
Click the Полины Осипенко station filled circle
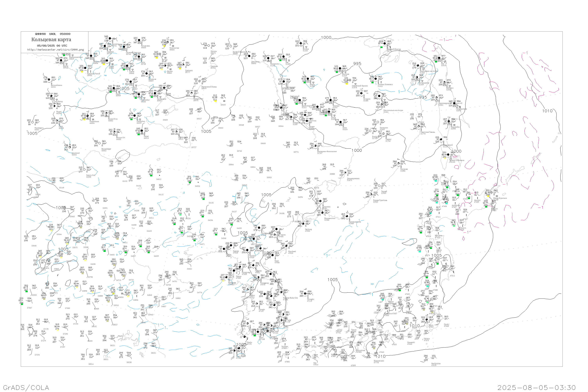(376, 79)
